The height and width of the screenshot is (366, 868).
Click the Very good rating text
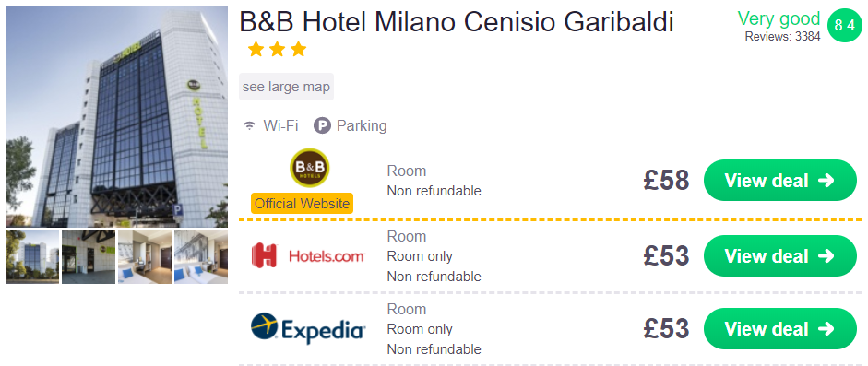(779, 18)
